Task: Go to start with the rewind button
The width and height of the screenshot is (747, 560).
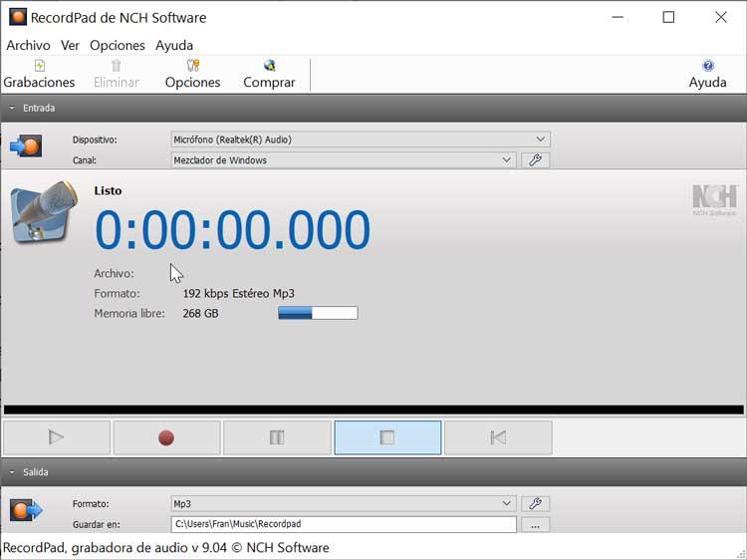Action: point(498,437)
